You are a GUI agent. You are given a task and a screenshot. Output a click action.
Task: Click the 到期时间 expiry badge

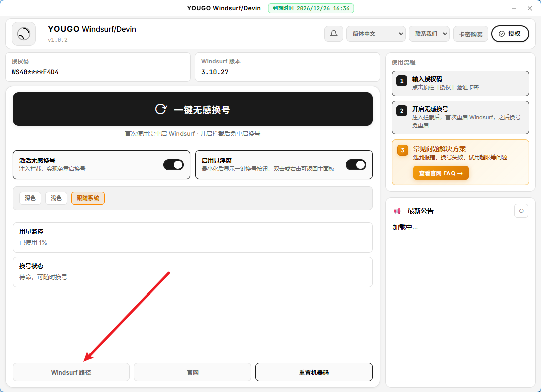(311, 8)
